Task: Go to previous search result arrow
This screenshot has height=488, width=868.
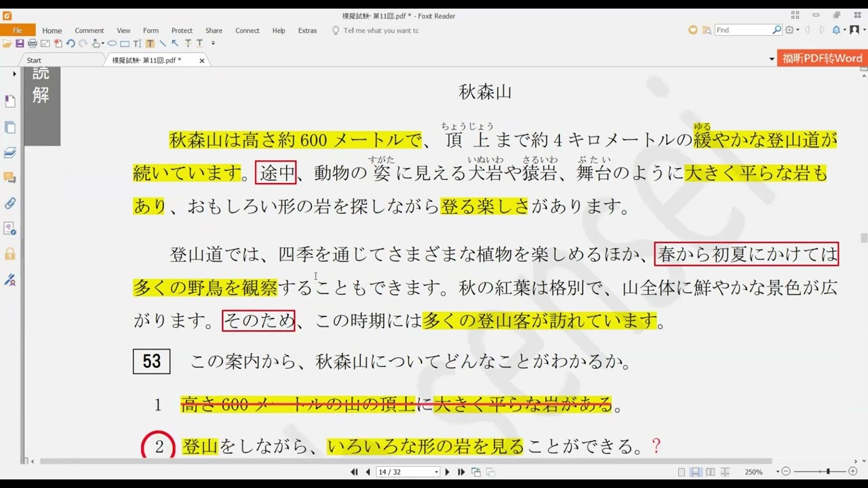Action: [x=807, y=30]
